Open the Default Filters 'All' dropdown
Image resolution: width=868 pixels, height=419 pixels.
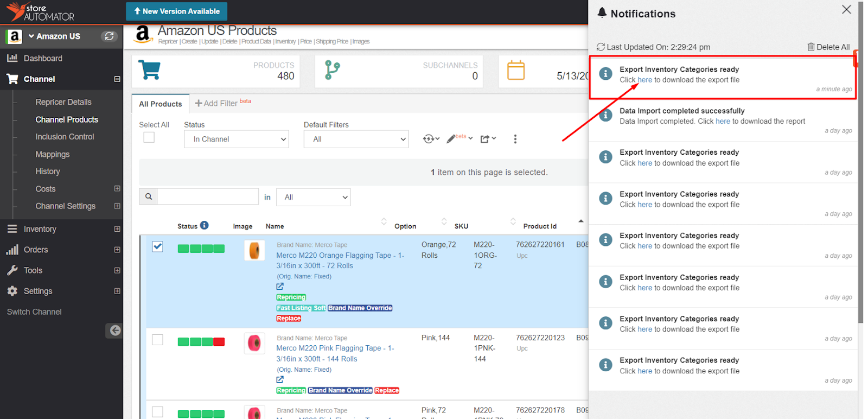coord(356,139)
